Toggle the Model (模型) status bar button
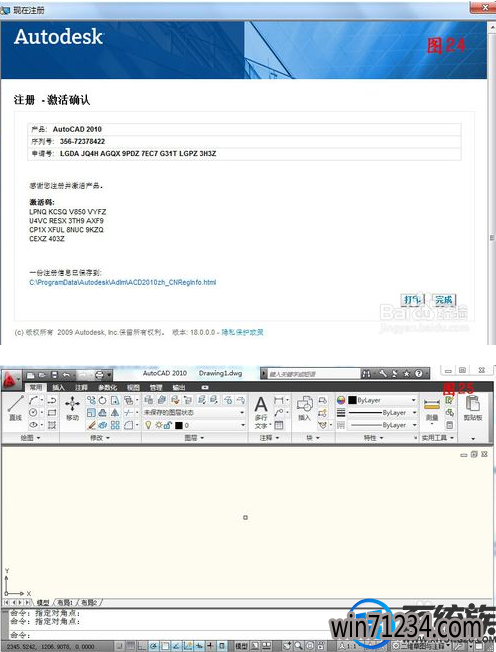This screenshot has height=652, width=496. click(x=241, y=646)
